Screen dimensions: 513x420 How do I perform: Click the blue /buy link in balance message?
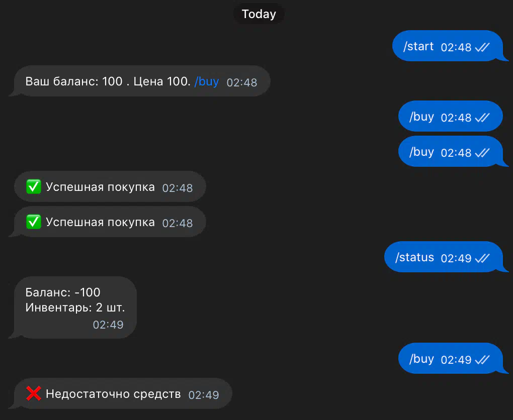207,81
